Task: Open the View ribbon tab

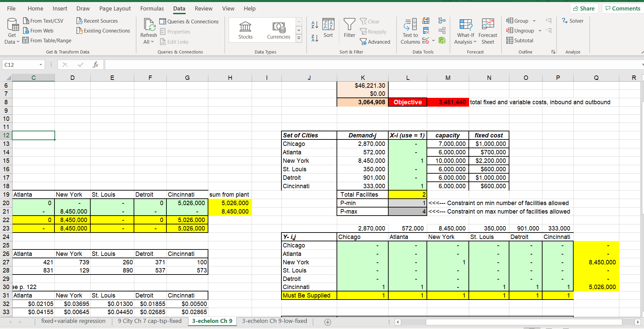Action: (228, 8)
